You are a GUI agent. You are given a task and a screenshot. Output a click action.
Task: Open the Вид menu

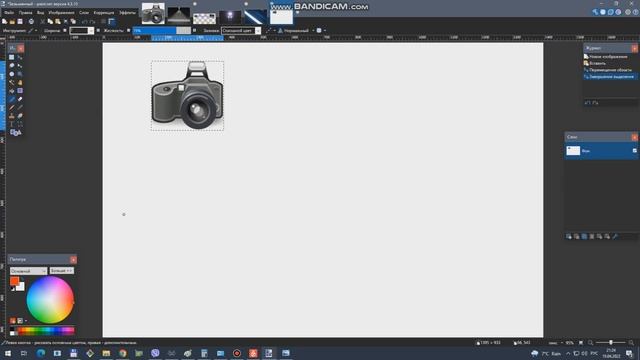coord(40,13)
